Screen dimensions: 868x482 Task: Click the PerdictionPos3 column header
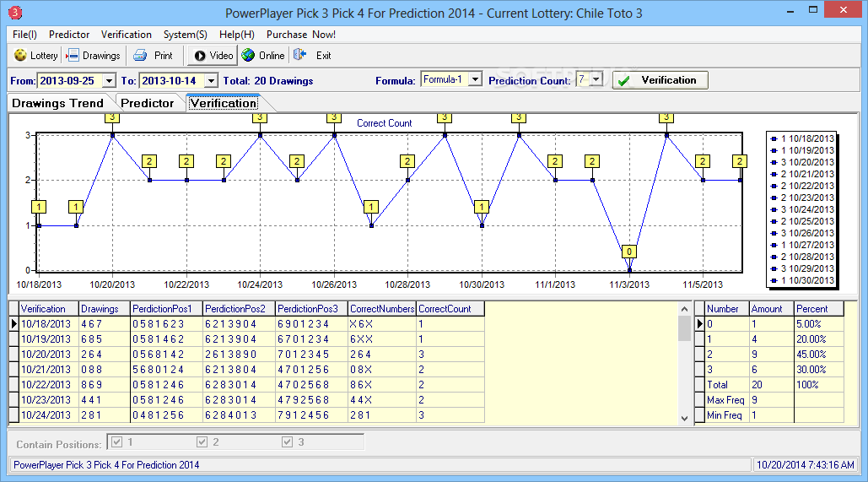[311, 309]
